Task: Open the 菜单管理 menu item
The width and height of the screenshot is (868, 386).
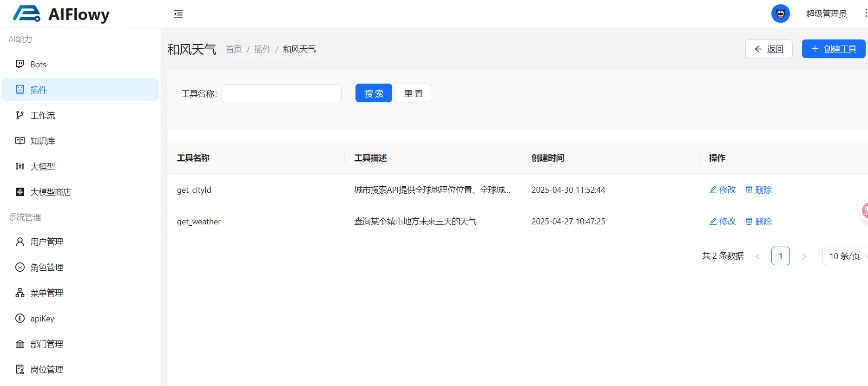Action: 80,293
